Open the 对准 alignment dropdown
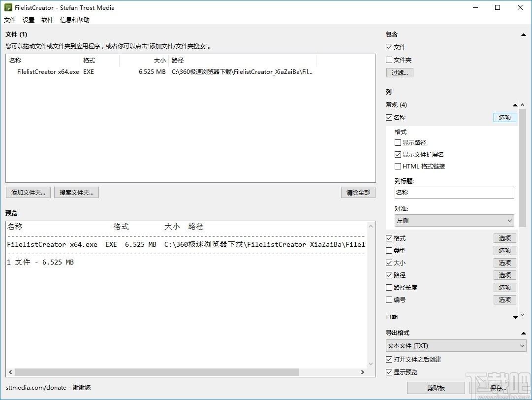532x400 pixels. click(x=454, y=220)
